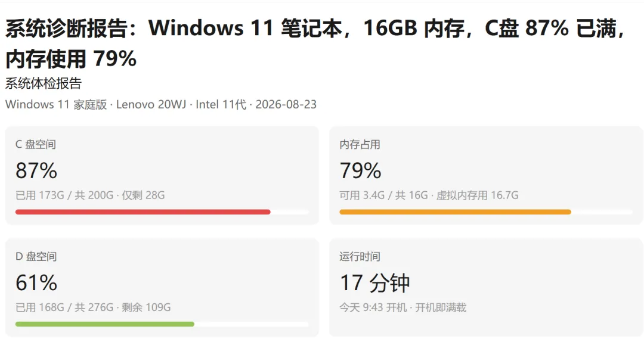Click the green D disk progress bar
This screenshot has height=339, width=644.
pos(105,324)
